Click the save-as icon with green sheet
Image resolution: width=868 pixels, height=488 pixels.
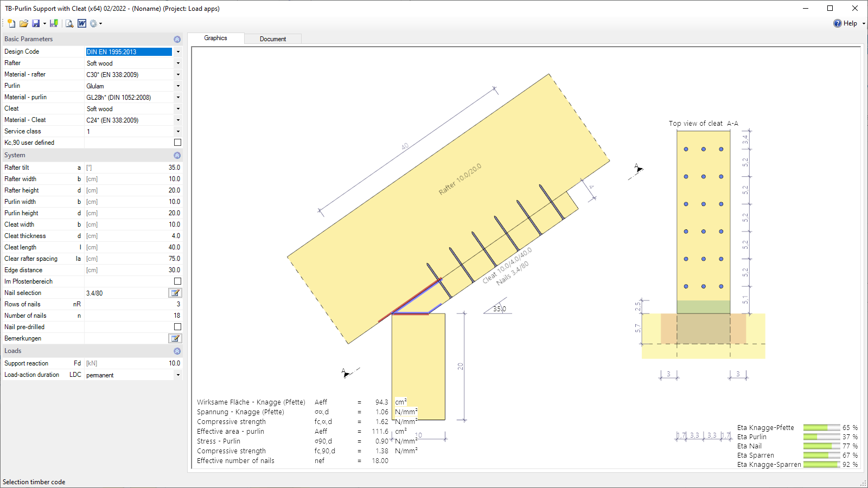(54, 23)
